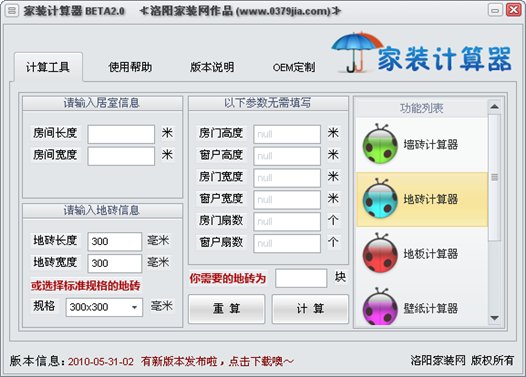Viewport: 526px width, 377px height.
Task: Select 地板计算器 label in function list
Action: (431, 254)
